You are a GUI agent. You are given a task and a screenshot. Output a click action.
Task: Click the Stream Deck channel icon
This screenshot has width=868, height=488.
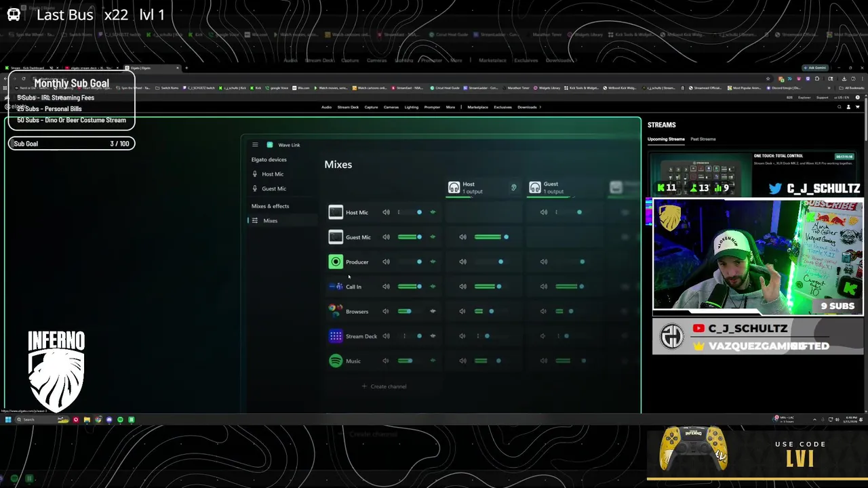tap(336, 336)
